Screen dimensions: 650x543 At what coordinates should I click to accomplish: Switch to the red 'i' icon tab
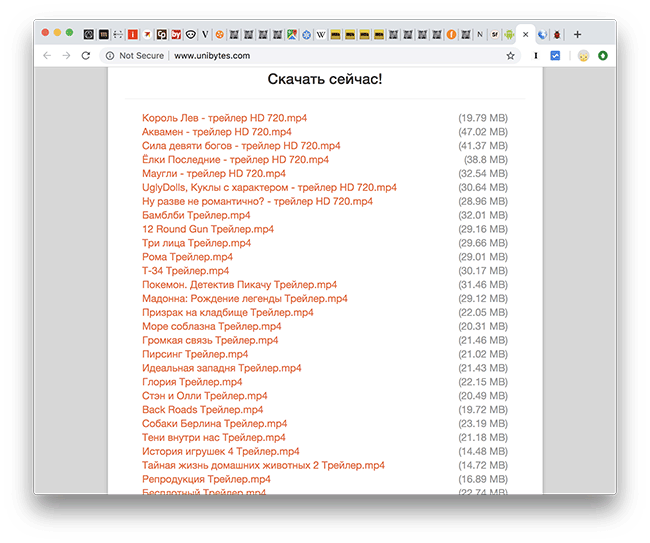[x=133, y=34]
